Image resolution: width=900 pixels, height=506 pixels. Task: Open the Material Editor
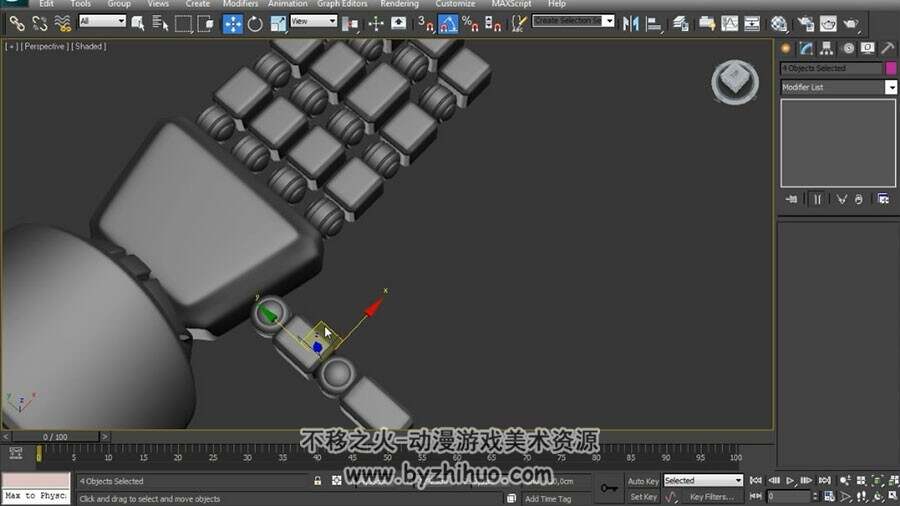(779, 24)
